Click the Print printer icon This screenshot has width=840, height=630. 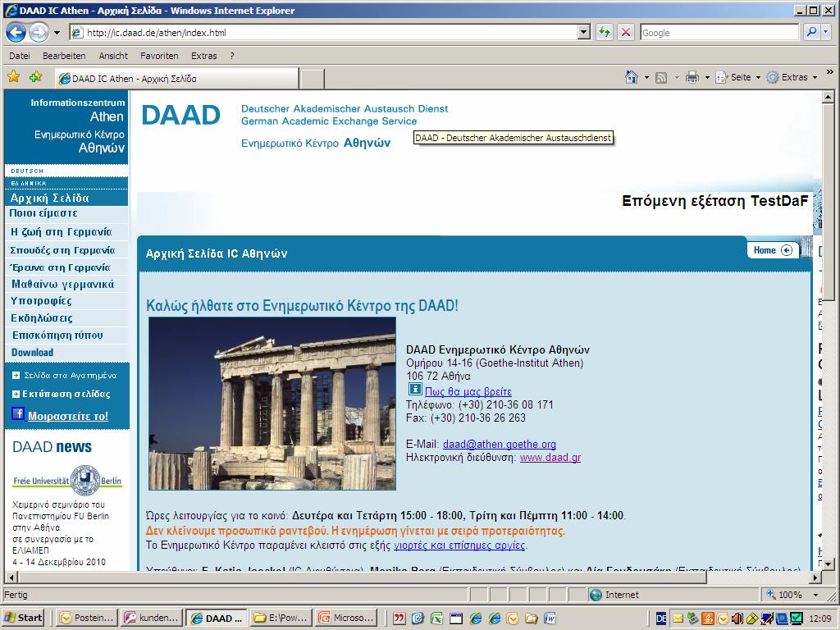pos(692,77)
